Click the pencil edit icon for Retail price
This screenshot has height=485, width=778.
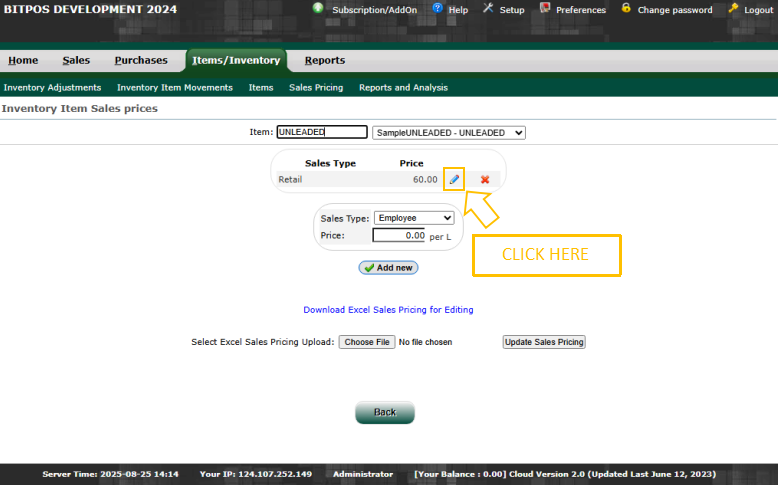tap(454, 179)
